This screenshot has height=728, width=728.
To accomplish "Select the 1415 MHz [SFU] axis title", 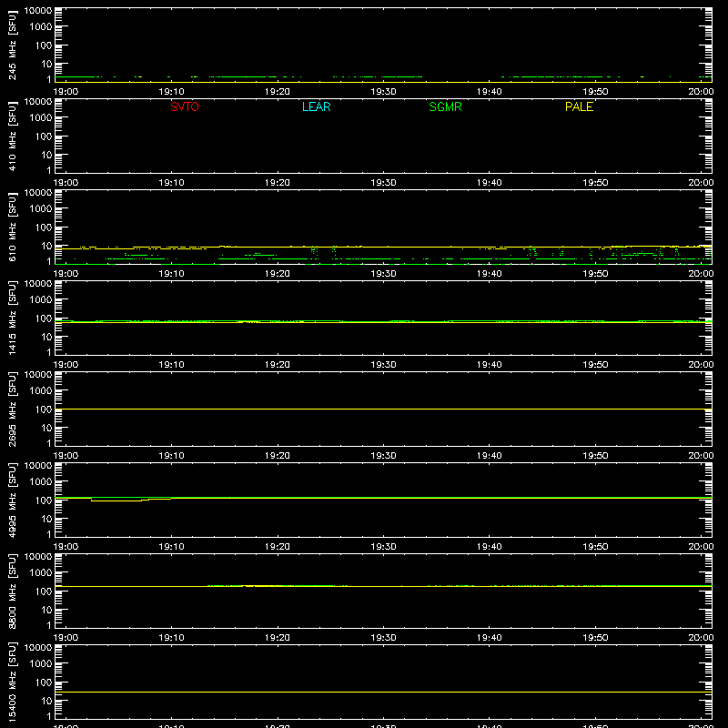I will 13,318.
